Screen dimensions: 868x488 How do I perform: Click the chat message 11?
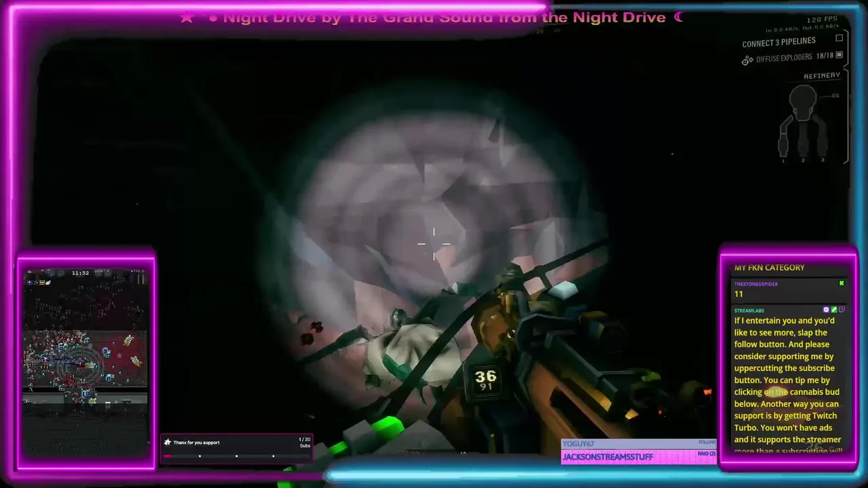738,294
